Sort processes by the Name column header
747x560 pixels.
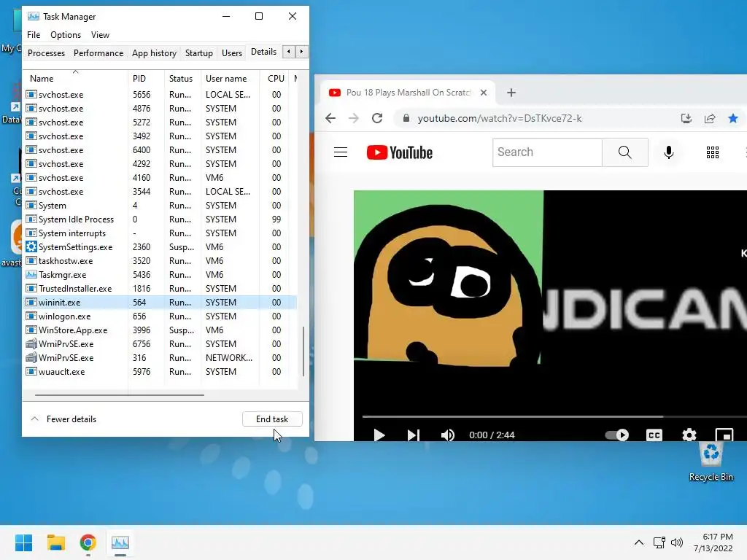coord(75,78)
